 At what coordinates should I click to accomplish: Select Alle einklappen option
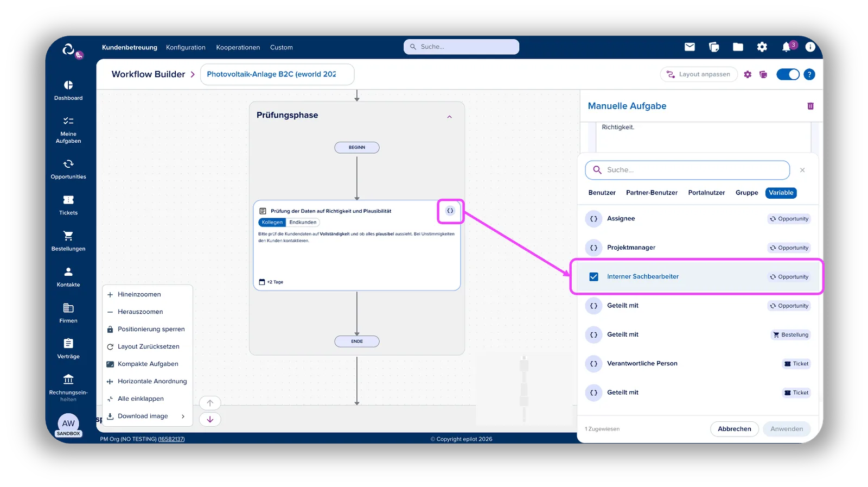tap(147, 399)
